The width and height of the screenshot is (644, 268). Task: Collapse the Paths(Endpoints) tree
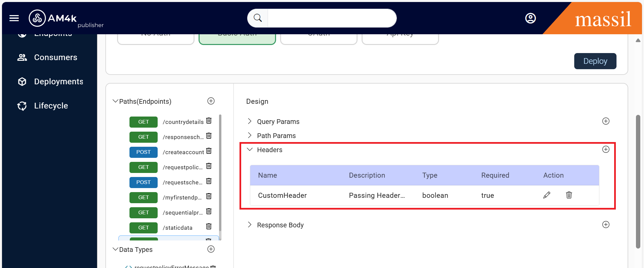[115, 101]
